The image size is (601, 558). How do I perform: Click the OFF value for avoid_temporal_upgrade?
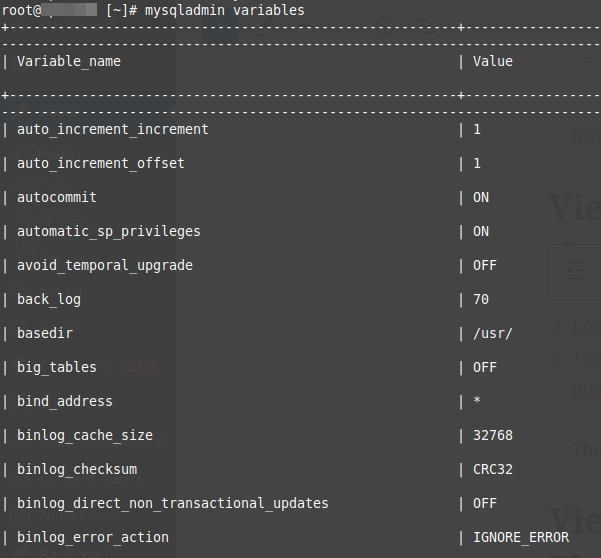pyautogui.click(x=485, y=265)
